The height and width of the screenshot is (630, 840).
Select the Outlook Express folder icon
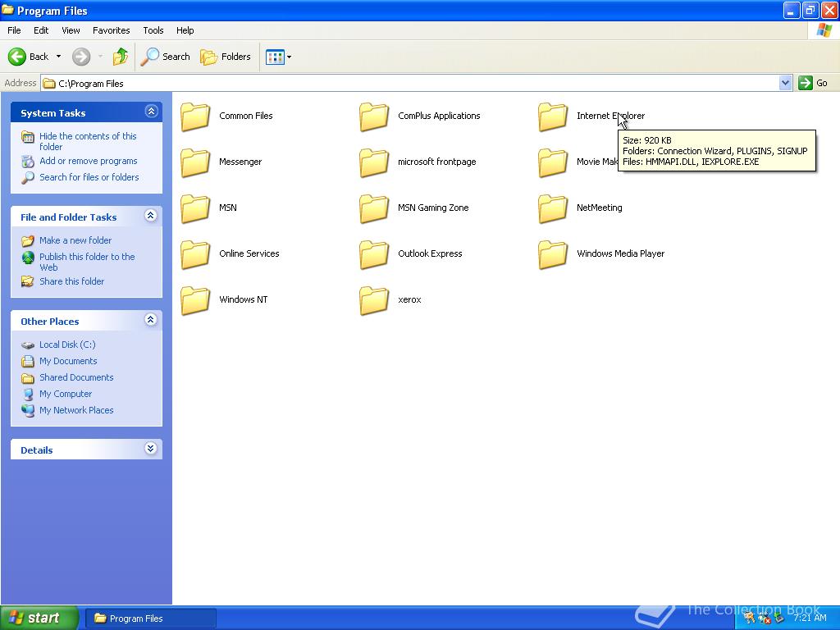[374, 255]
